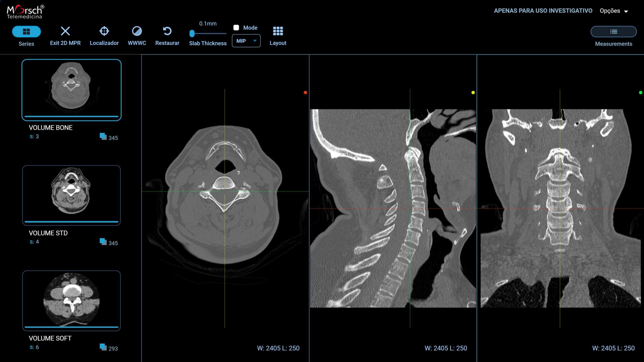Click the Restaurar reset icon

[x=167, y=31]
